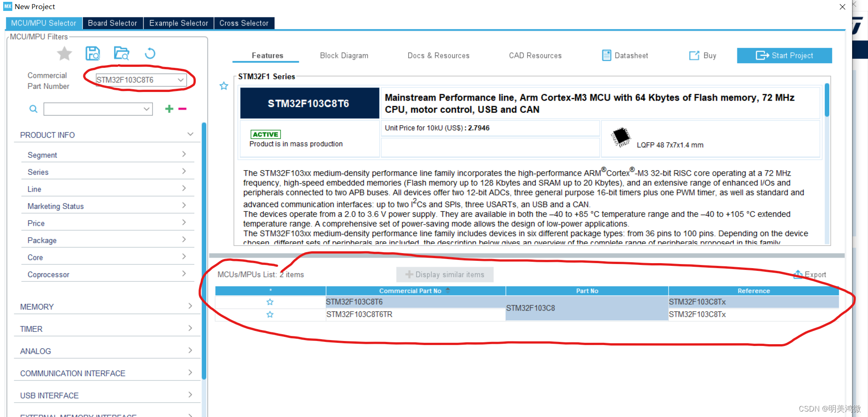Save the current search with the disk icon
The width and height of the screenshot is (868, 417).
(93, 54)
